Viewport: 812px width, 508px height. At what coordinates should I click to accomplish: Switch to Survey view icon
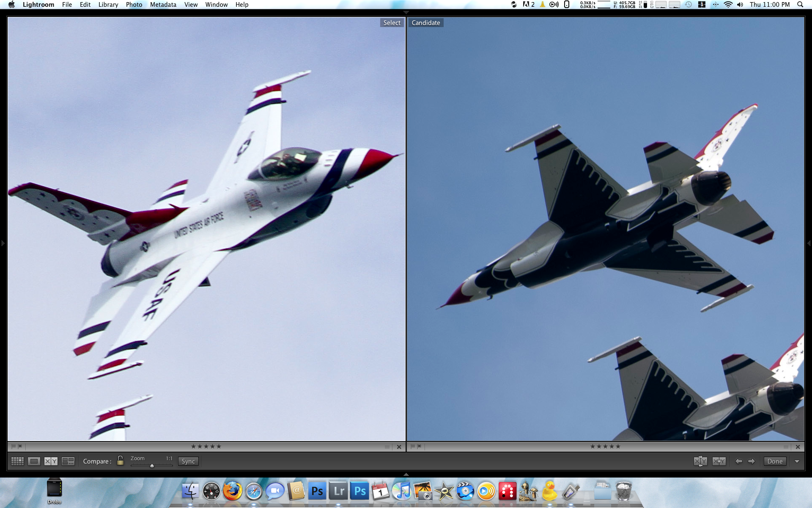click(68, 461)
